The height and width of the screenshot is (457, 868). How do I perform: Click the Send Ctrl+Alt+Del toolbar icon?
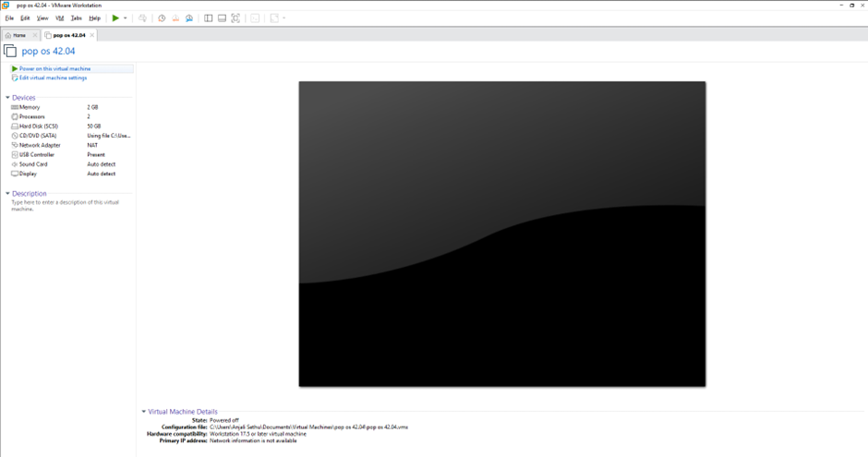coord(142,18)
